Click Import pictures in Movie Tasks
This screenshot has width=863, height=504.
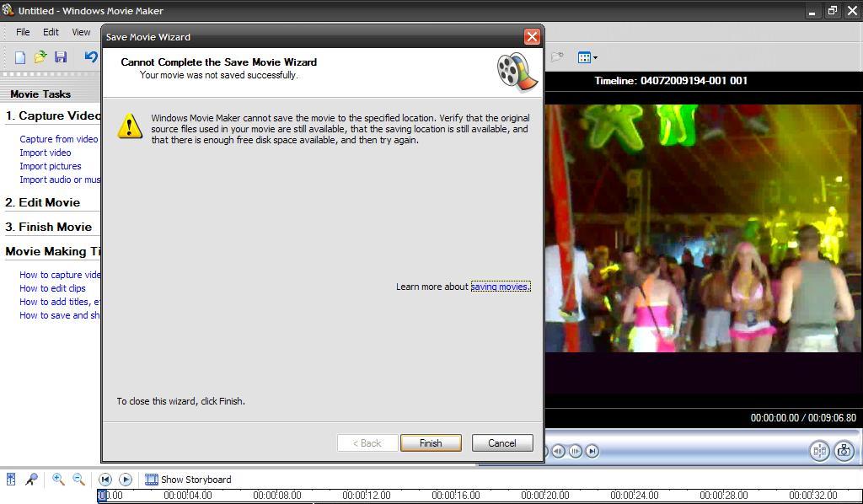[x=50, y=166]
